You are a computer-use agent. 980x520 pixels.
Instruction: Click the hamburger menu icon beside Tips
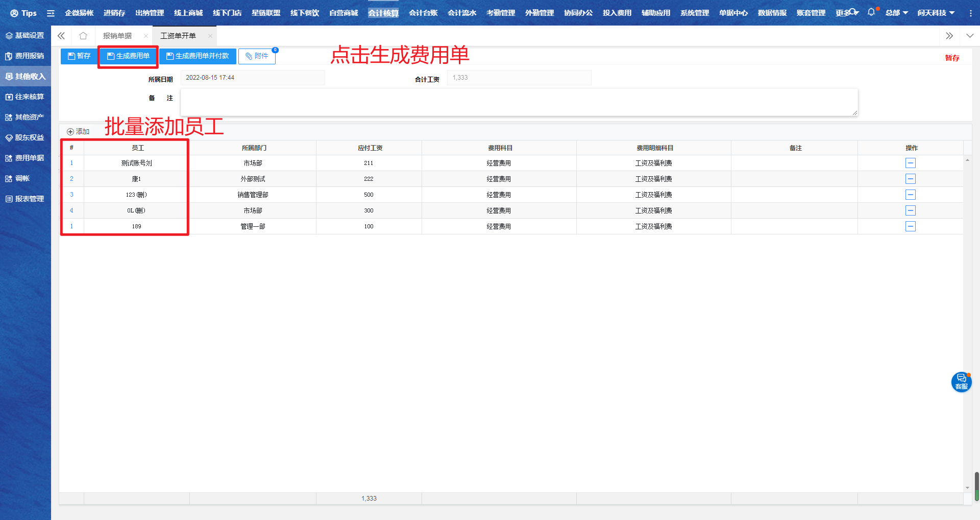pos(51,13)
